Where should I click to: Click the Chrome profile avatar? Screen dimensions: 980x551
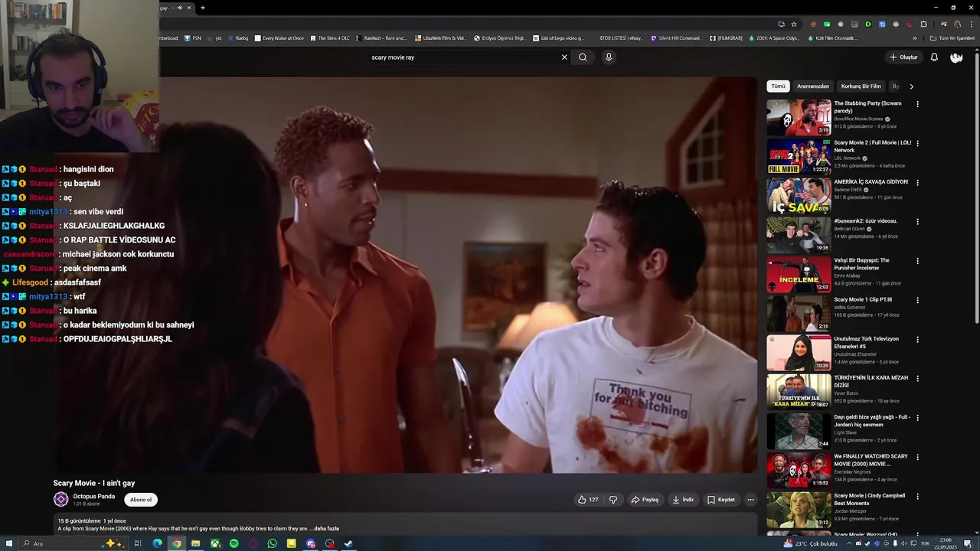point(957,24)
